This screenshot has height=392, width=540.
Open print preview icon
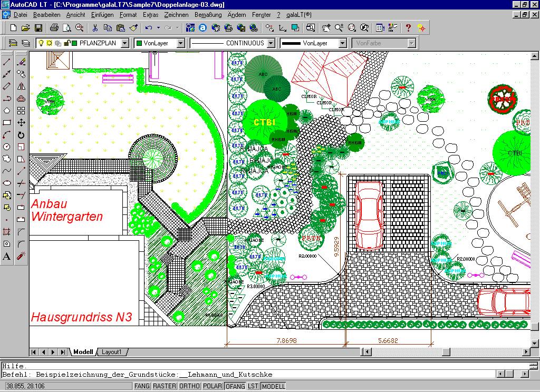(67, 28)
